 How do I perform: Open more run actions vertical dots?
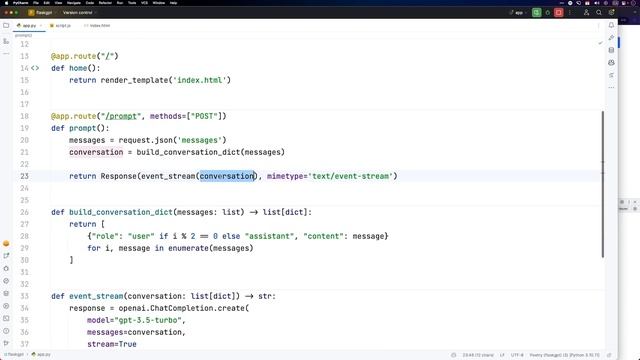[570, 13]
